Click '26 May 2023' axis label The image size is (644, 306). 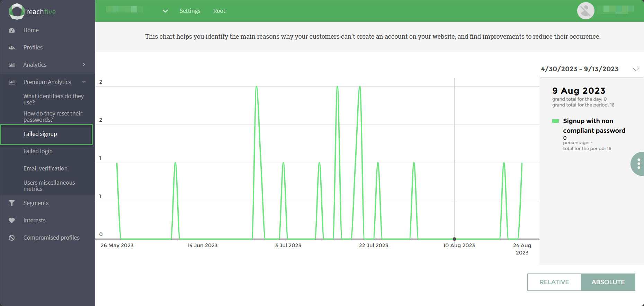(x=117, y=245)
